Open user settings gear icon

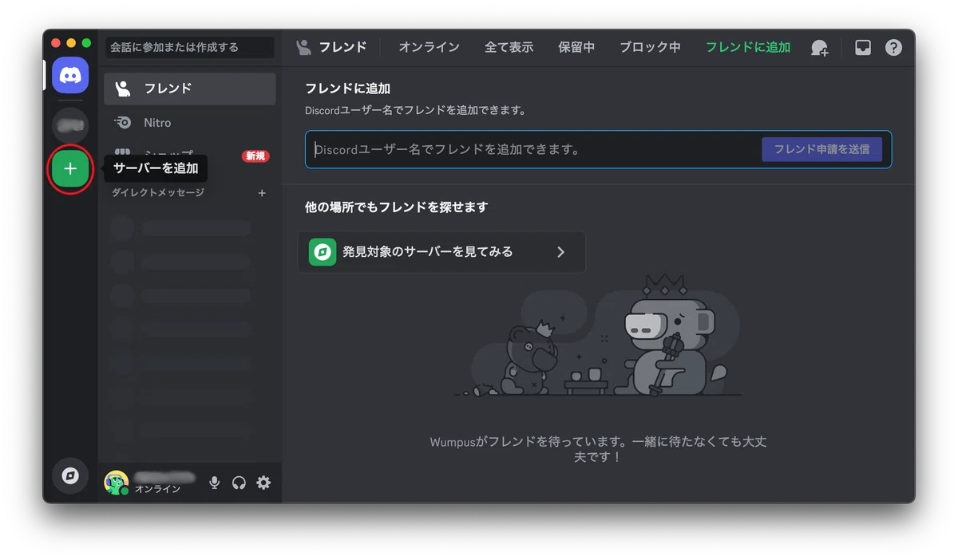[263, 483]
